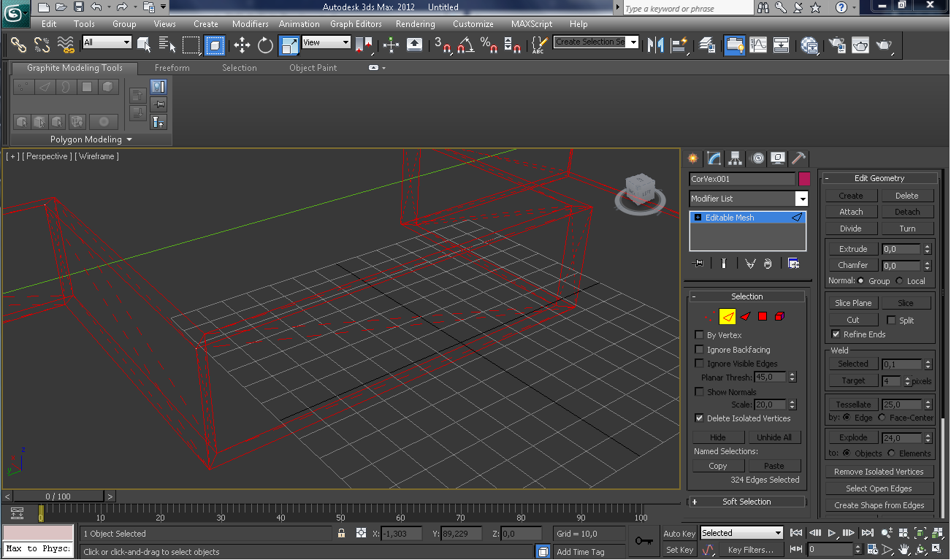The height and width of the screenshot is (560, 951).
Task: Click the CorVex001 object color swatch
Action: (804, 179)
